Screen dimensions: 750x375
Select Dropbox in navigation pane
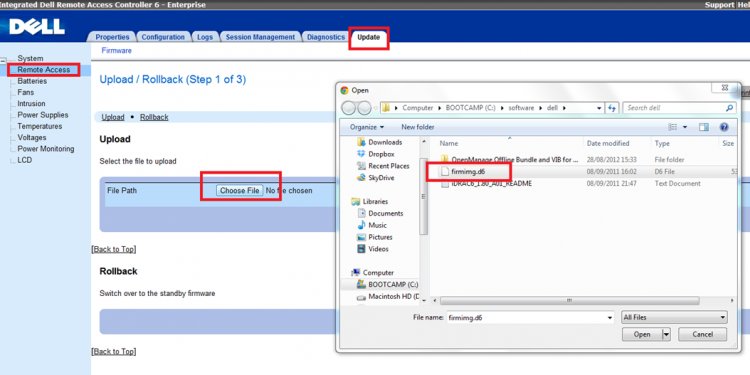click(376, 154)
